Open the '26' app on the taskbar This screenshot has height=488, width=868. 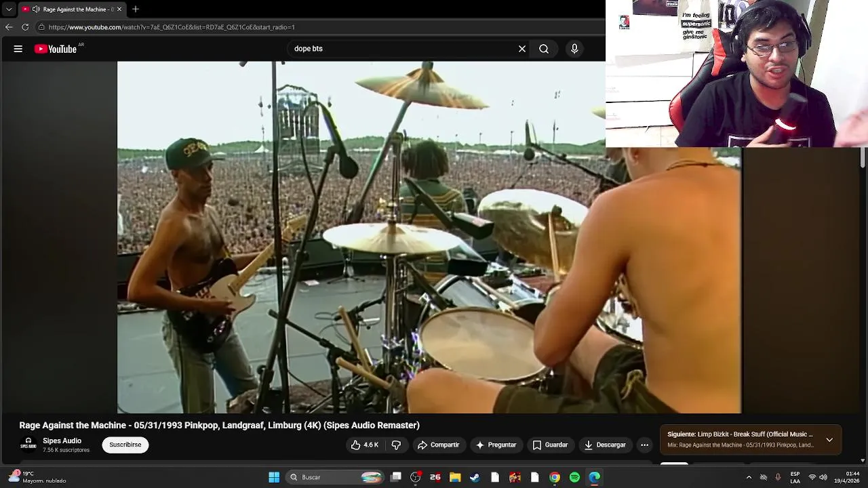click(435, 477)
